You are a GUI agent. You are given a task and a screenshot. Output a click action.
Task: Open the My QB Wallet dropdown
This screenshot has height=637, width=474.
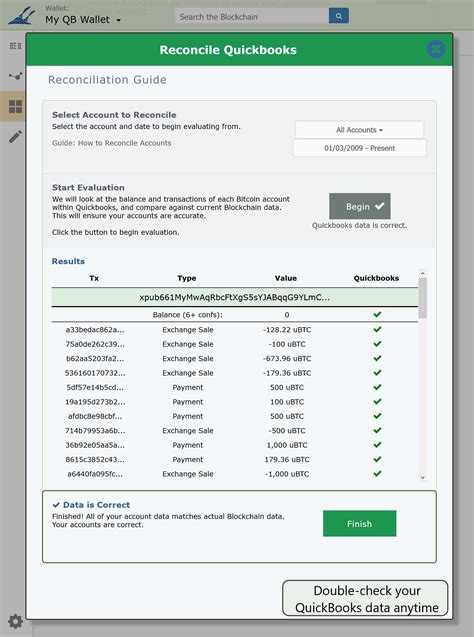pyautogui.click(x=83, y=20)
